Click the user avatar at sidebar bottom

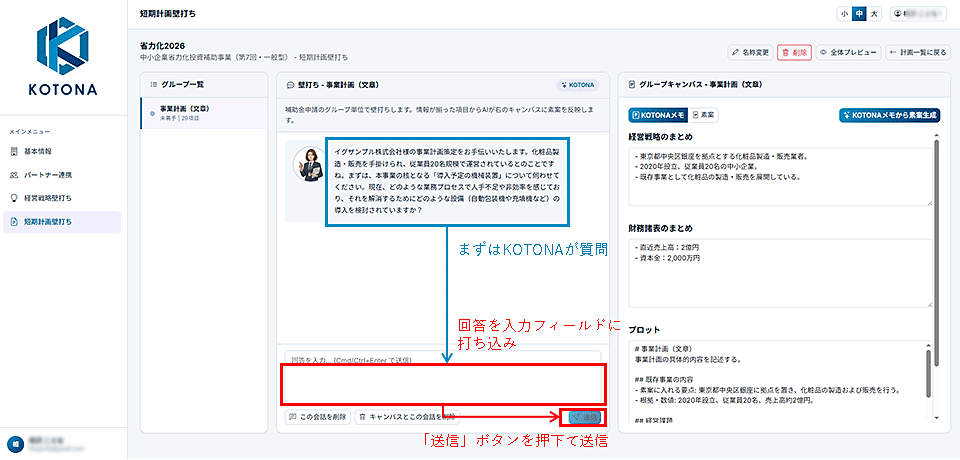[x=14, y=445]
